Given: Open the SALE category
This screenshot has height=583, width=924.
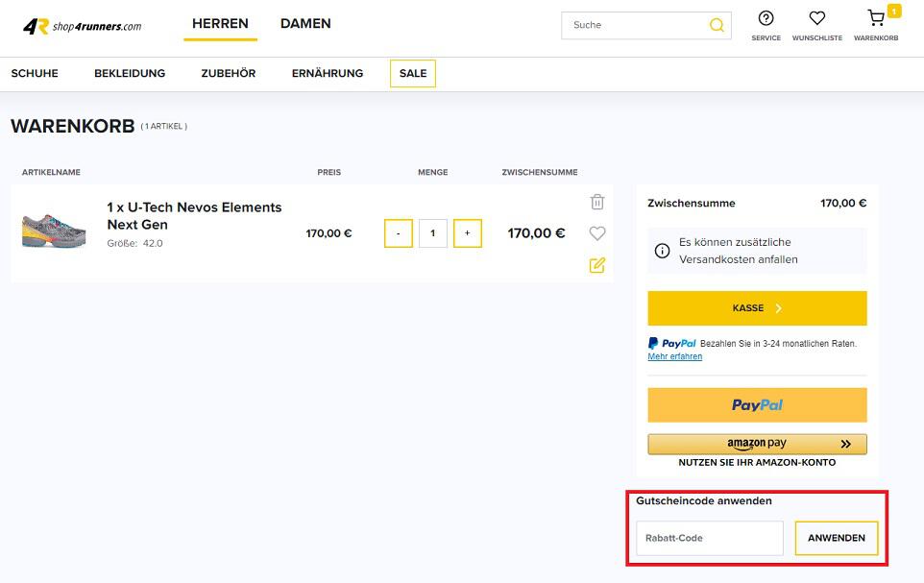Looking at the screenshot, I should click(412, 73).
